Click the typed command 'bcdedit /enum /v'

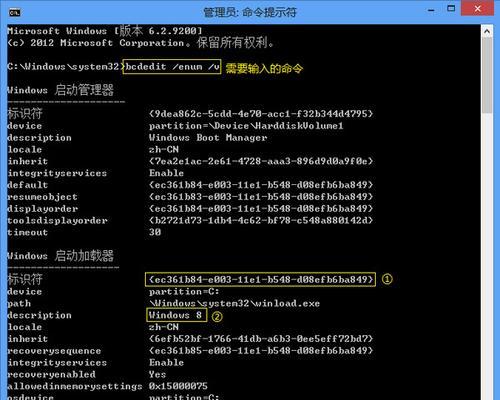[172, 67]
